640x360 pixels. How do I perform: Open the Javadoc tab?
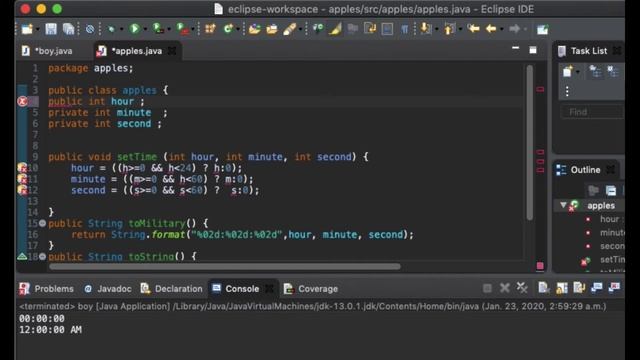(108, 289)
